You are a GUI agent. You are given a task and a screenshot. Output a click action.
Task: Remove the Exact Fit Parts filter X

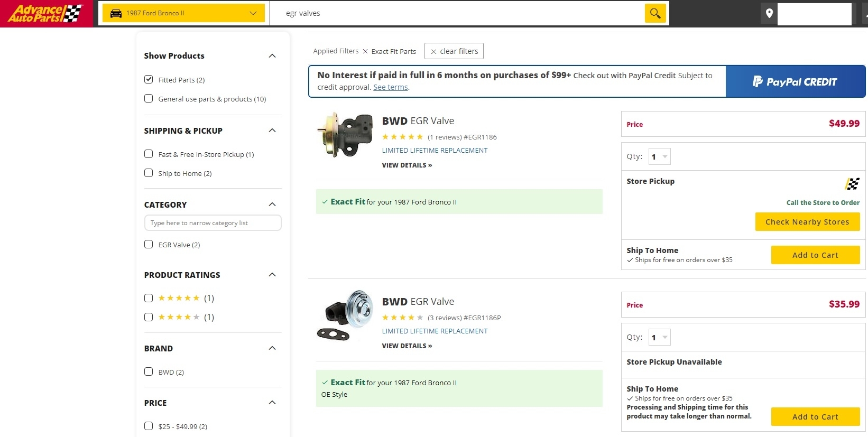[x=365, y=51]
